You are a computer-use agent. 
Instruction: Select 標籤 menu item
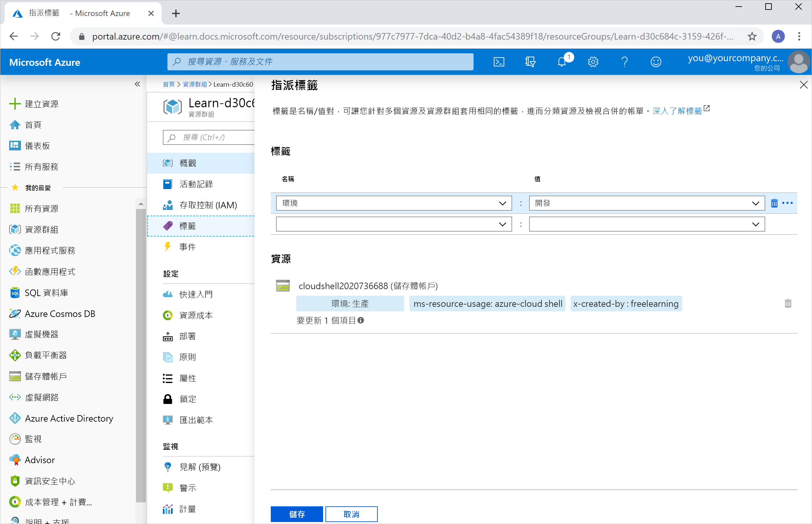point(201,226)
